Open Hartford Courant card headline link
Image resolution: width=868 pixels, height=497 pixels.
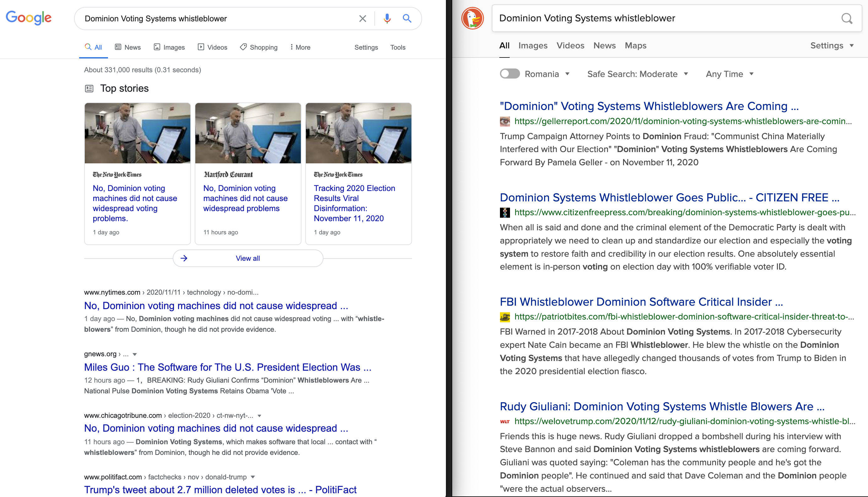(246, 198)
